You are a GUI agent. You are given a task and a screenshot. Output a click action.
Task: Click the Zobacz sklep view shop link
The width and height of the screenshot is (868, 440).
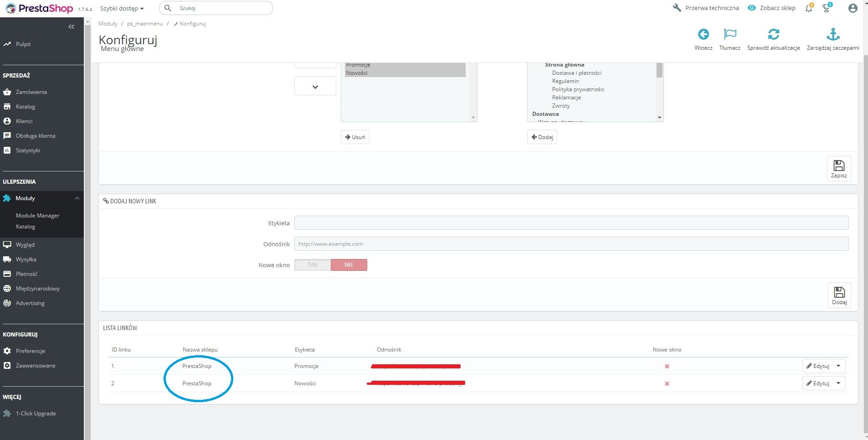point(771,8)
